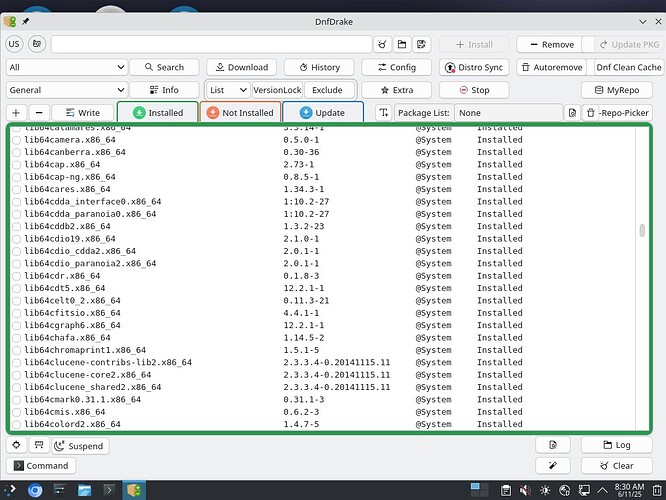
Task: Select version 2.73-1 of lib64cap
Action: [x=299, y=164]
